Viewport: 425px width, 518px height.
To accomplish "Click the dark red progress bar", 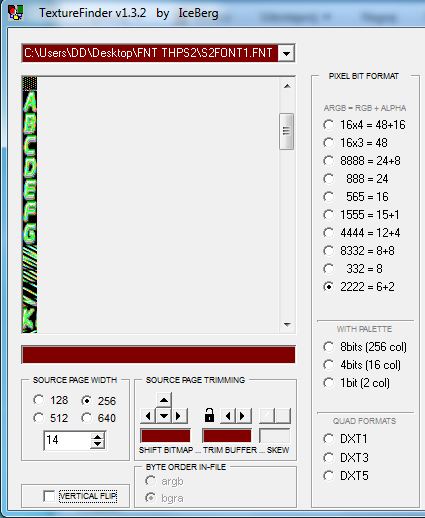I will pos(158,354).
